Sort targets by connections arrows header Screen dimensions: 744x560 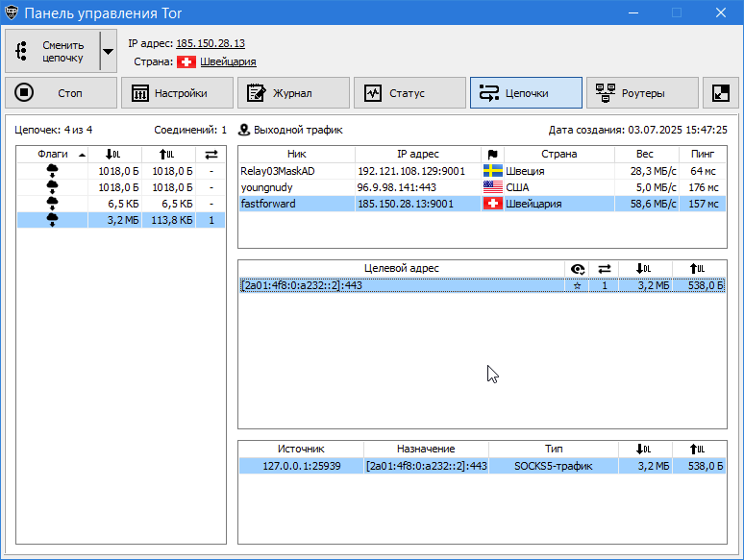coord(604,269)
